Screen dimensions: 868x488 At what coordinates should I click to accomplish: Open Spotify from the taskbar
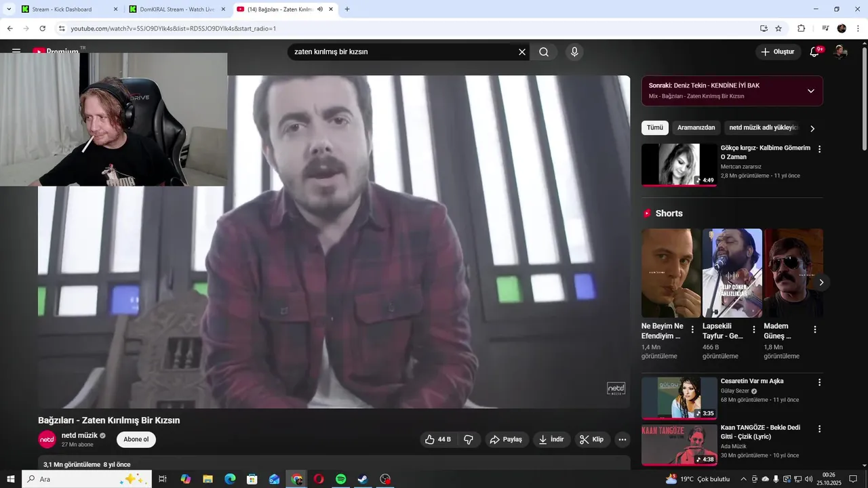coord(340,479)
